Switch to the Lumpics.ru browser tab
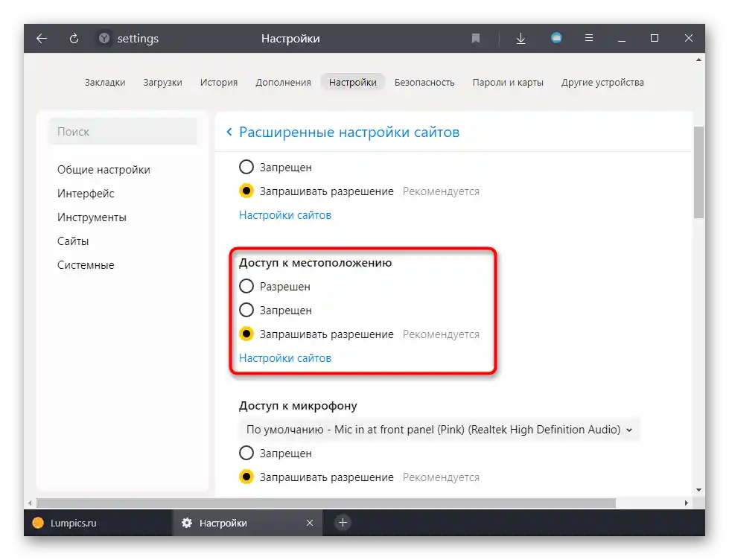This screenshot has width=729, height=560. click(98, 523)
